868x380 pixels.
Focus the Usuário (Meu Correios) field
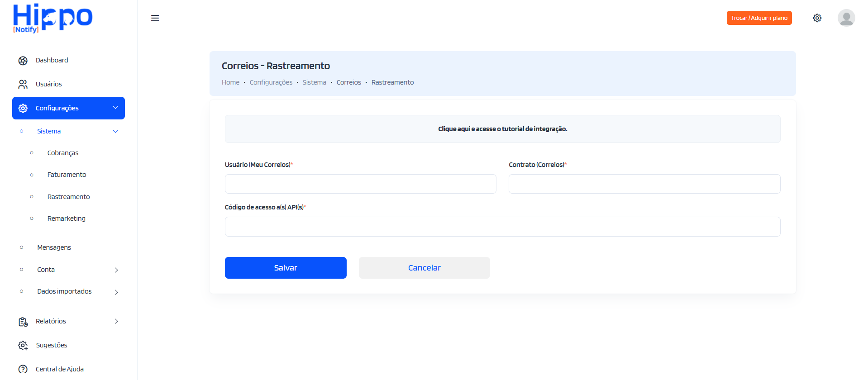pyautogui.click(x=361, y=184)
